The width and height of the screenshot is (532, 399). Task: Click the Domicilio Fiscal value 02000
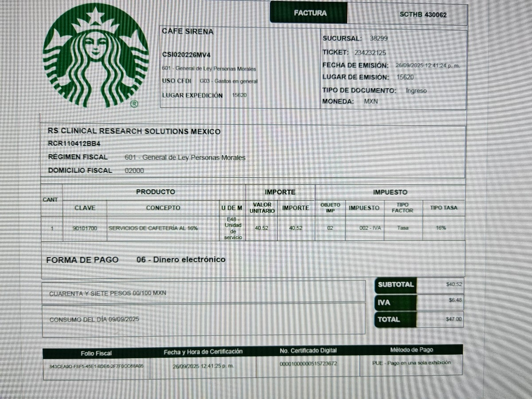pos(134,171)
